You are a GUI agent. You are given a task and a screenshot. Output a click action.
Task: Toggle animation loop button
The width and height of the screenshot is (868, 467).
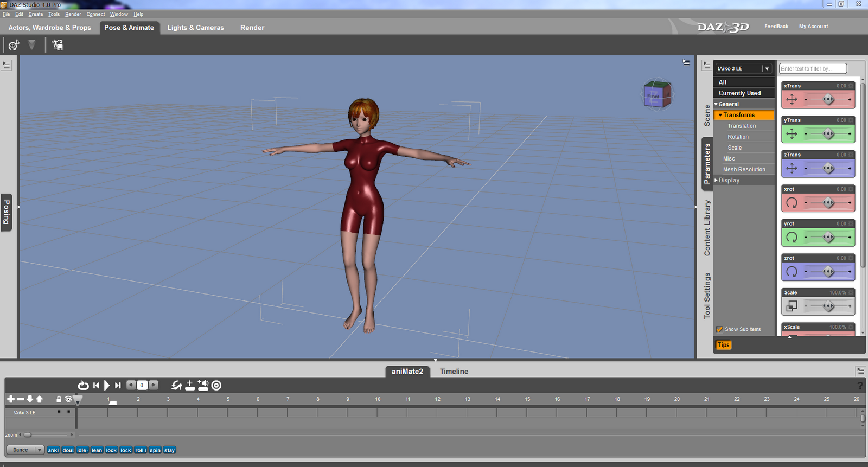point(83,385)
